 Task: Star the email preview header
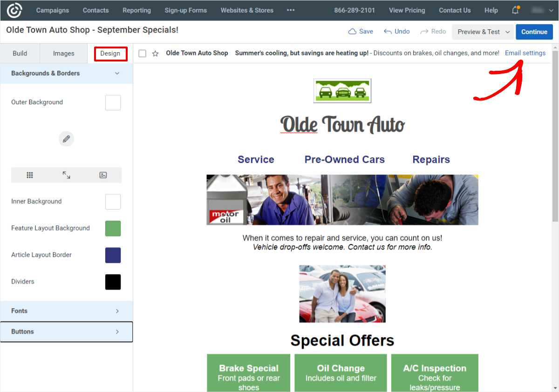(155, 53)
